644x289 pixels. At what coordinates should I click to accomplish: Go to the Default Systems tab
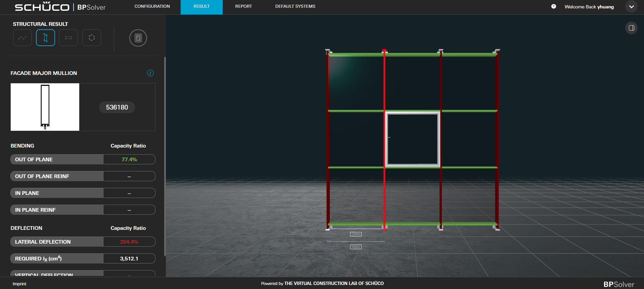pyautogui.click(x=295, y=6)
